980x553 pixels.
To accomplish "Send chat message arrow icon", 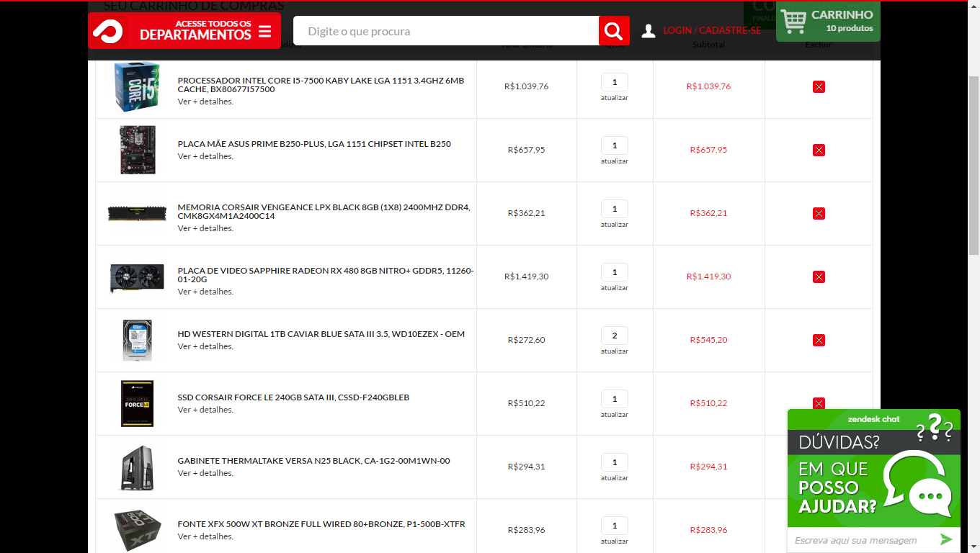I will coord(946,539).
